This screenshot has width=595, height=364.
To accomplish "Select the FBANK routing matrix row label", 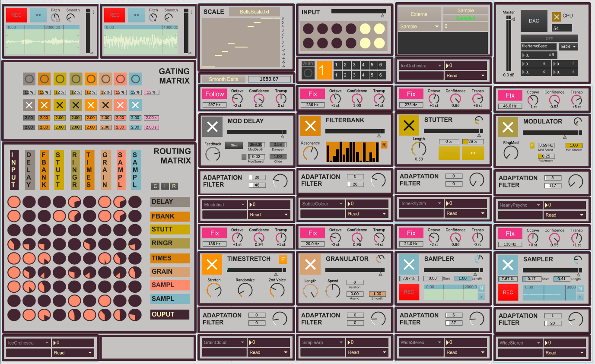I will point(170,216).
